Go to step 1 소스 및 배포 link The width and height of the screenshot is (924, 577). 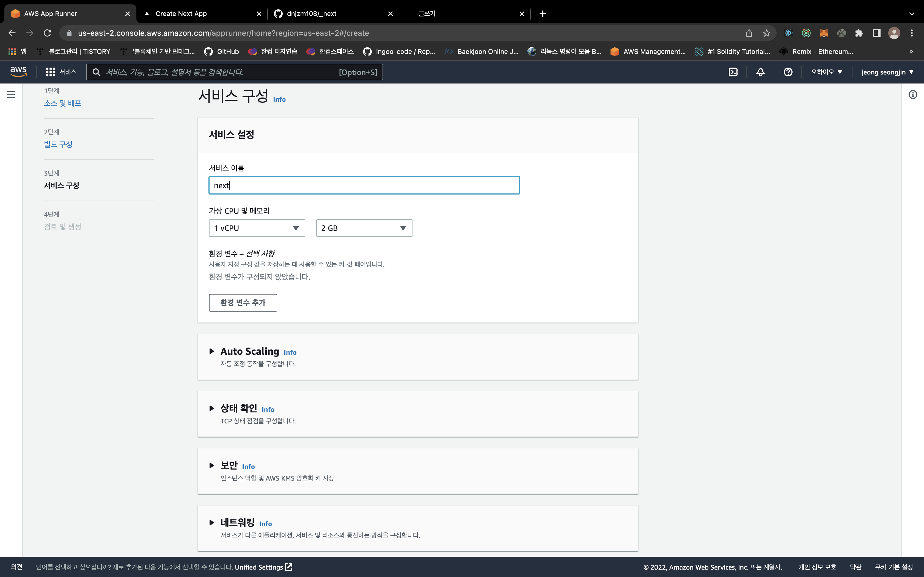63,103
